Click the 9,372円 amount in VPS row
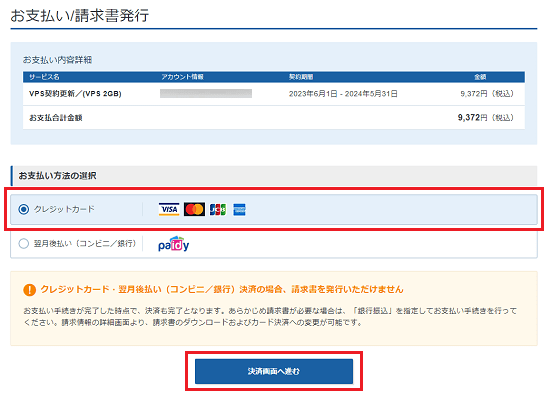This screenshot has width=550, height=395. [487, 94]
